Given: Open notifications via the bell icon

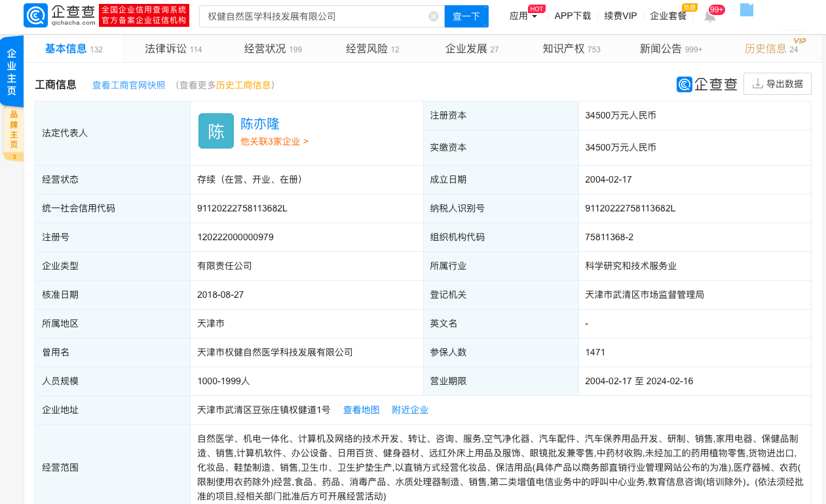Looking at the screenshot, I should pyautogui.click(x=710, y=16).
